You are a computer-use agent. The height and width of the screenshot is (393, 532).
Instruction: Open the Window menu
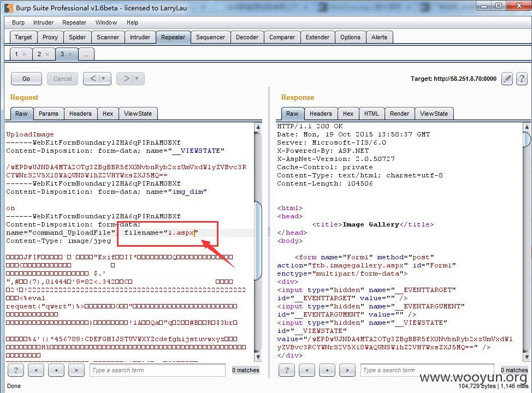coord(106,23)
